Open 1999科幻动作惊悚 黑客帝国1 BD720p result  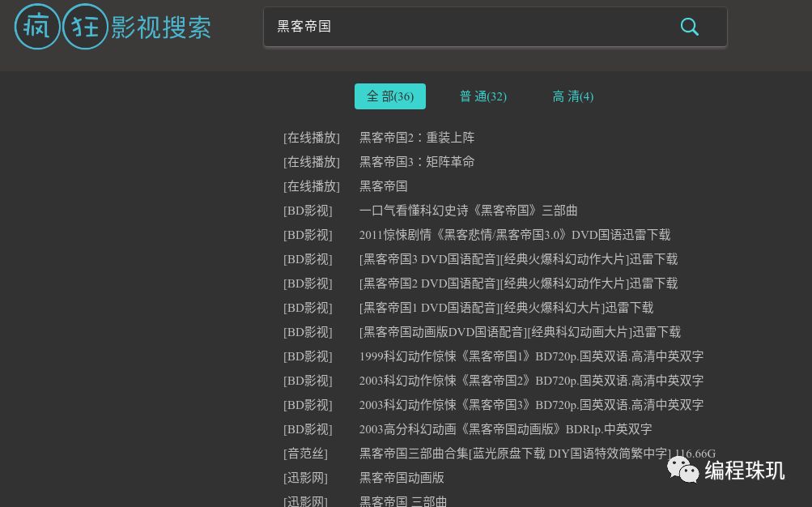tap(531, 357)
